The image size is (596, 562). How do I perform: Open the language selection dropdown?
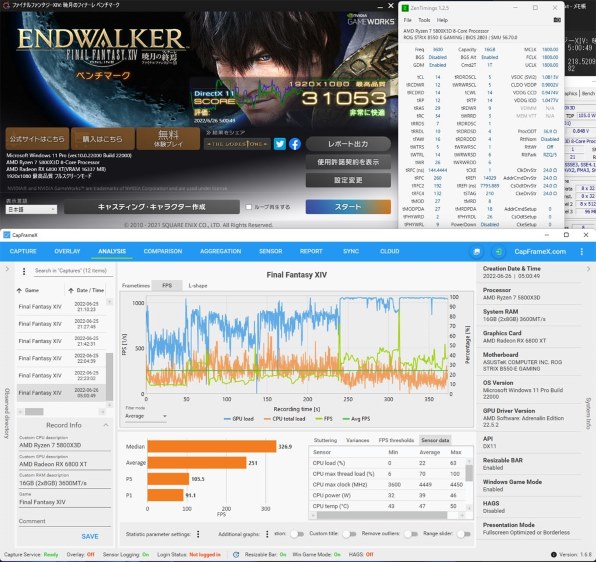(x=31, y=209)
